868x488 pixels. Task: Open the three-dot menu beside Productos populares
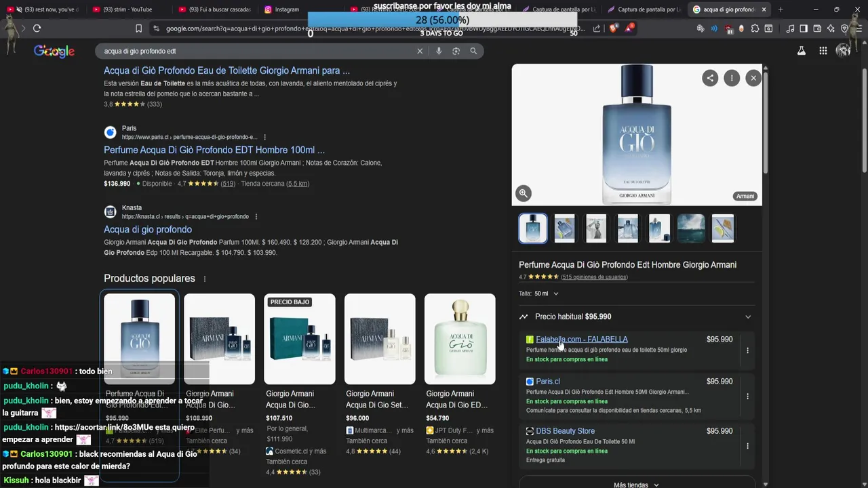(x=204, y=279)
